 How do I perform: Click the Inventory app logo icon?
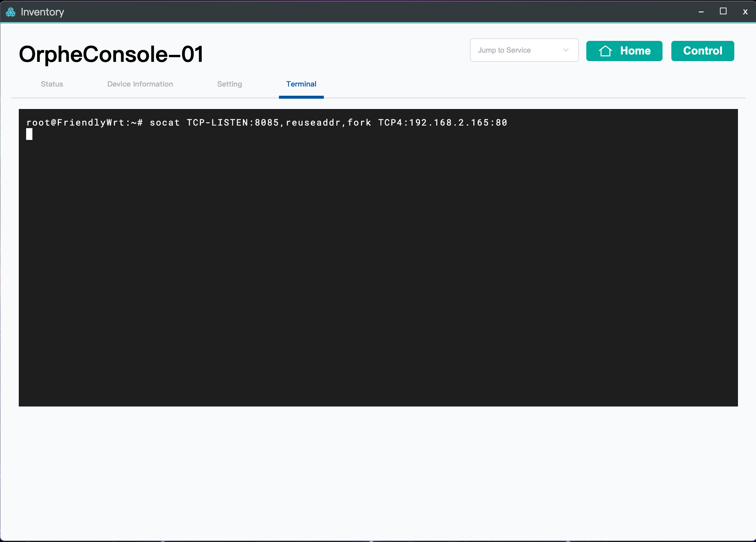pyautogui.click(x=11, y=12)
